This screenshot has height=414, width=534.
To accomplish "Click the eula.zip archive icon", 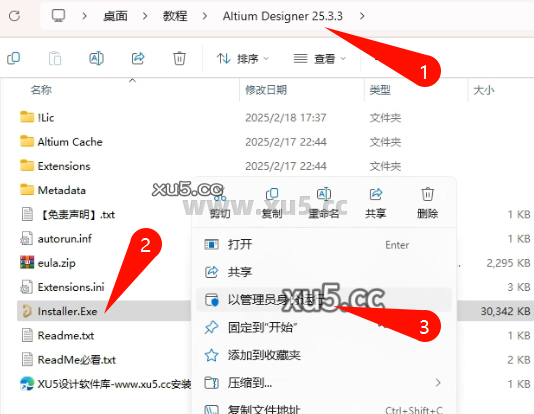I will coord(27,262).
